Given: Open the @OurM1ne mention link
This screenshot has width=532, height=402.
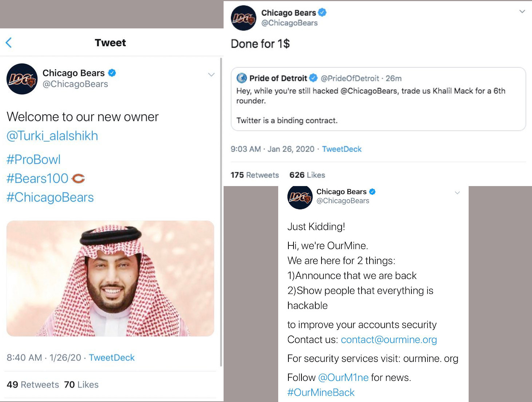Looking at the screenshot, I should pyautogui.click(x=343, y=377).
